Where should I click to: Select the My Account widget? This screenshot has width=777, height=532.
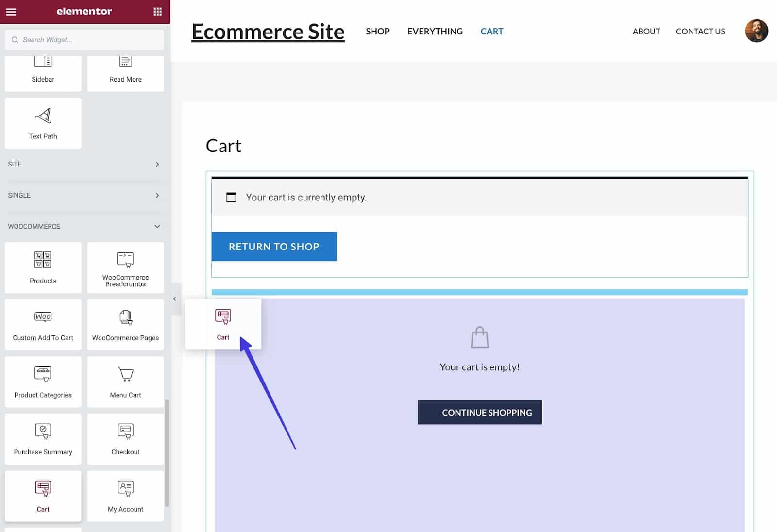pyautogui.click(x=125, y=496)
